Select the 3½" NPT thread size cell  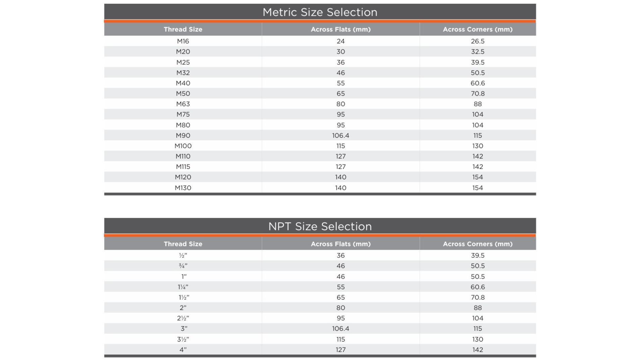(x=183, y=339)
